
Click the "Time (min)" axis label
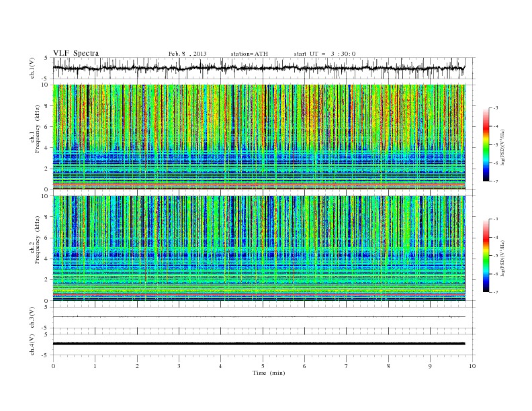(269, 373)
